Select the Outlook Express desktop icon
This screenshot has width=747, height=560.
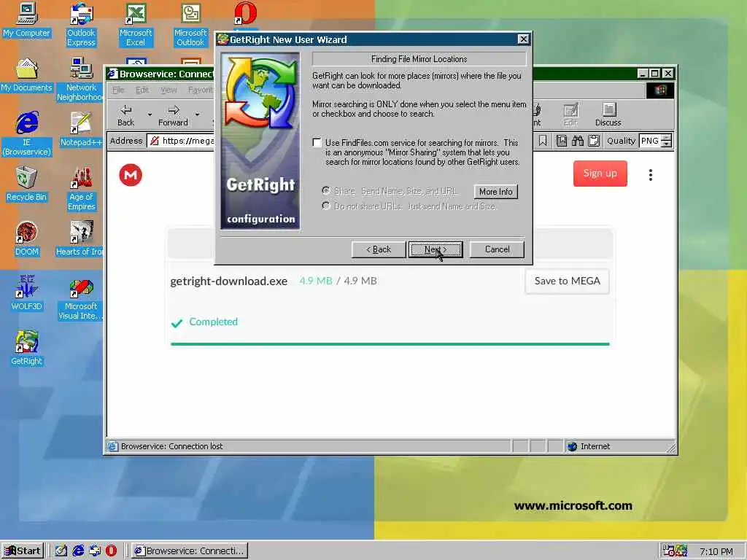pyautogui.click(x=81, y=25)
